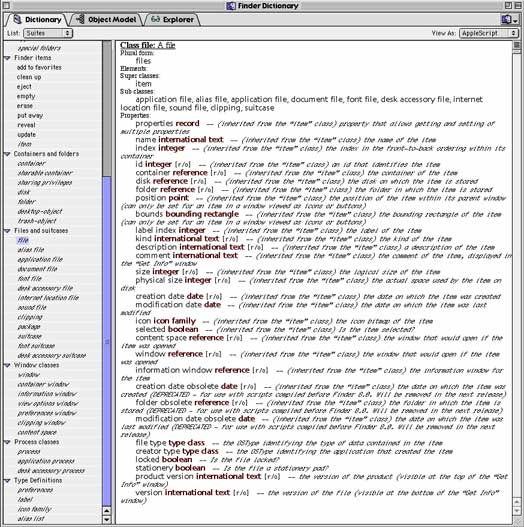Image resolution: width=524 pixels, height=527 pixels.
Task: Open the Explorer tab
Action: 172,19
